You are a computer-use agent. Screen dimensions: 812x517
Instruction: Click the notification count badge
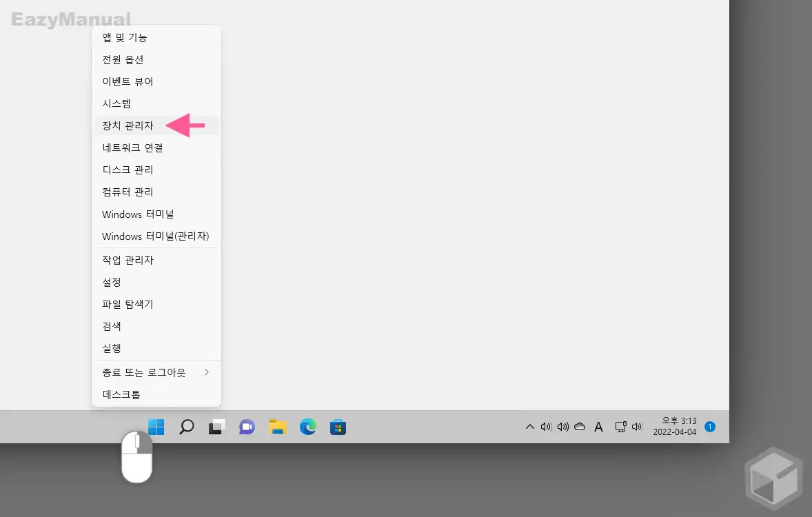710,427
